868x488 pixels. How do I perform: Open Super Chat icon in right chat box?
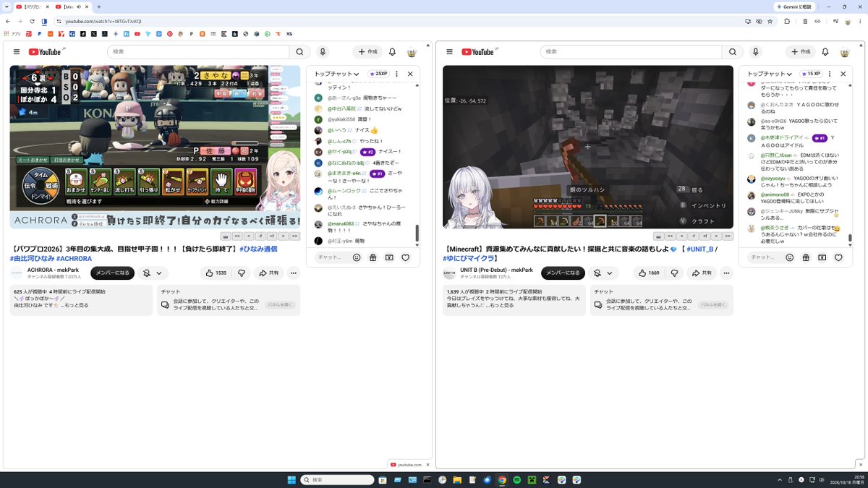pos(822,257)
